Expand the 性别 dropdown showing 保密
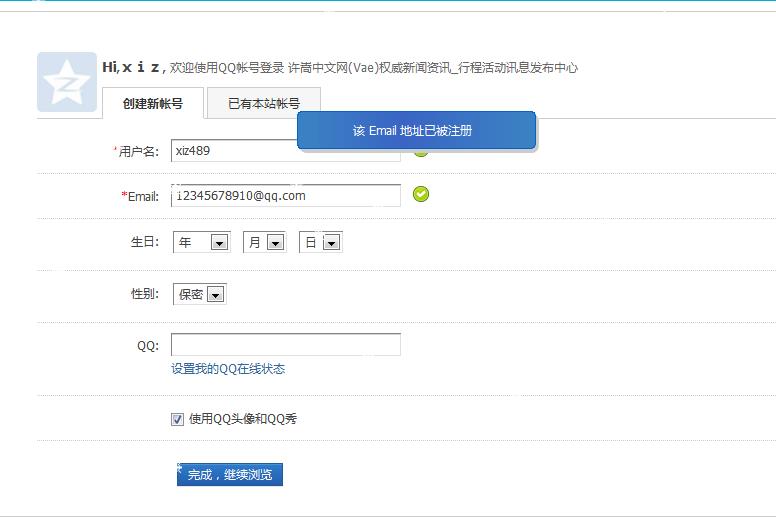776x518 pixels. click(200, 294)
